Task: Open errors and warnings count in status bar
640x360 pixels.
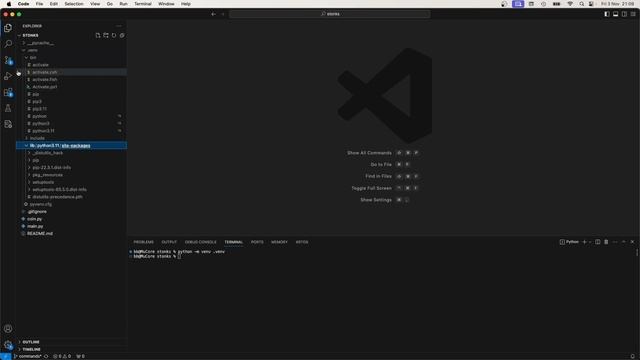Action: point(62,356)
